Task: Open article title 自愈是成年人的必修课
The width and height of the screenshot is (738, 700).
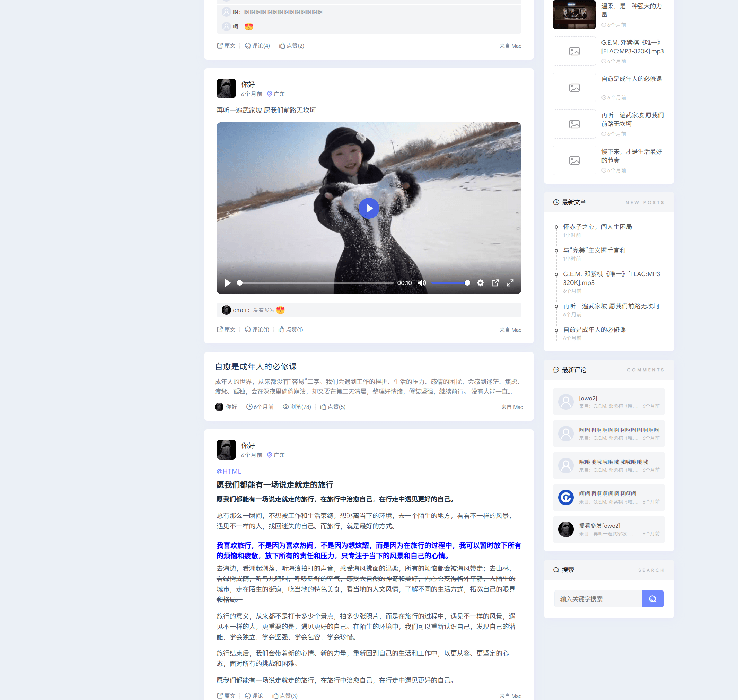Action: coord(256,366)
